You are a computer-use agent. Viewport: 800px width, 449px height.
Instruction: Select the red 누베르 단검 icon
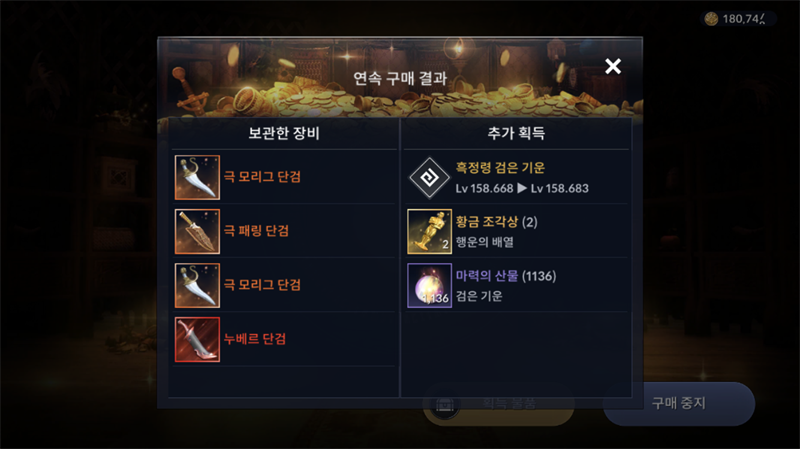click(197, 340)
